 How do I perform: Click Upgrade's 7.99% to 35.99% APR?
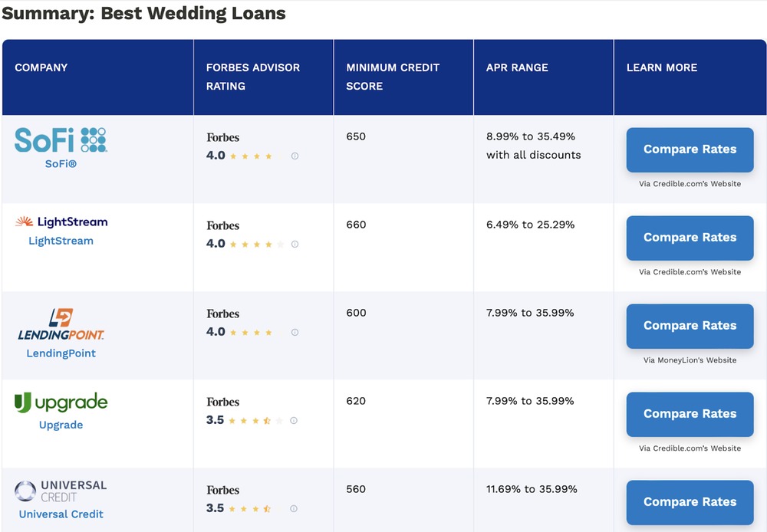click(x=530, y=401)
